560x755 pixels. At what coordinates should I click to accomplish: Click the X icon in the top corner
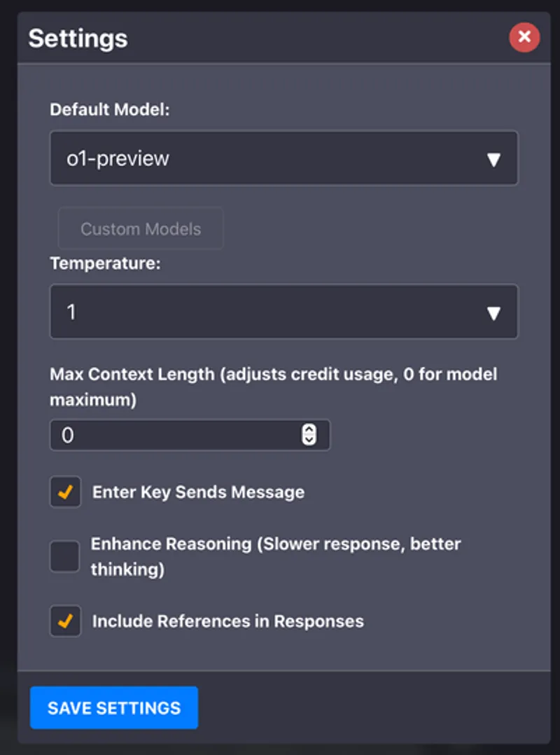point(524,37)
